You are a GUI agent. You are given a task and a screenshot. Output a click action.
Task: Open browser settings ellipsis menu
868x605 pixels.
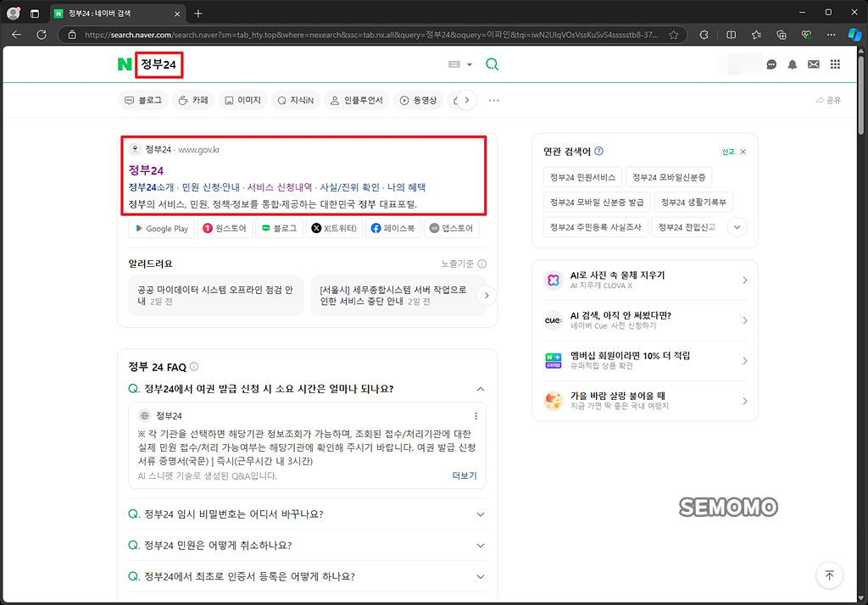pyautogui.click(x=831, y=35)
